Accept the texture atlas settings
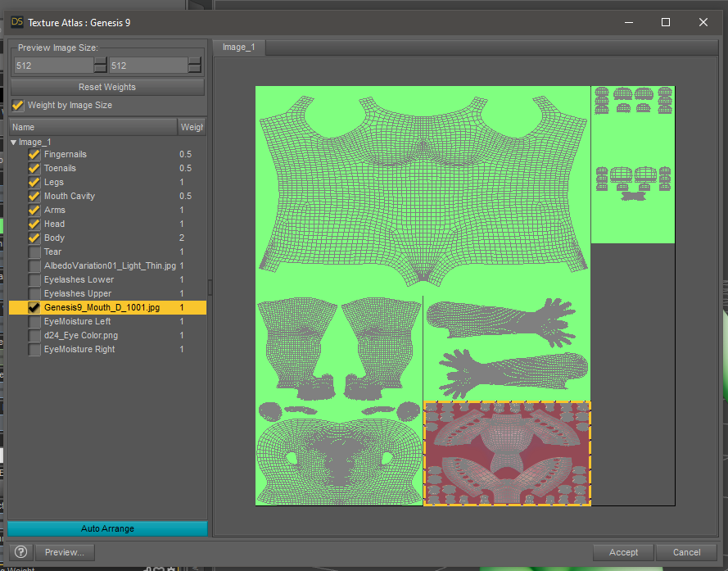Viewport: 728px width, 571px height. (x=623, y=552)
